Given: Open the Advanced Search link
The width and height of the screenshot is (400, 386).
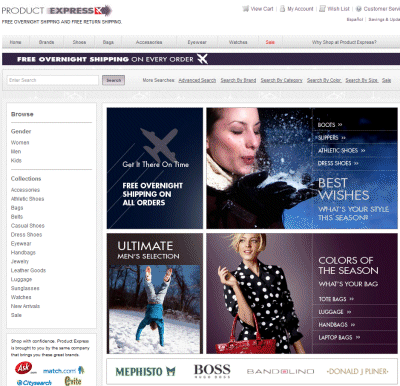Looking at the screenshot, I should pos(197,80).
